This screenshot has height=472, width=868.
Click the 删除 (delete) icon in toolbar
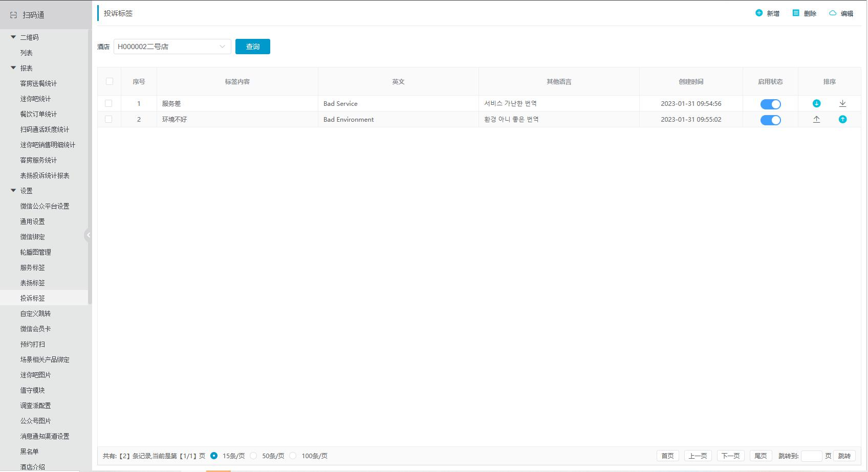[796, 13]
